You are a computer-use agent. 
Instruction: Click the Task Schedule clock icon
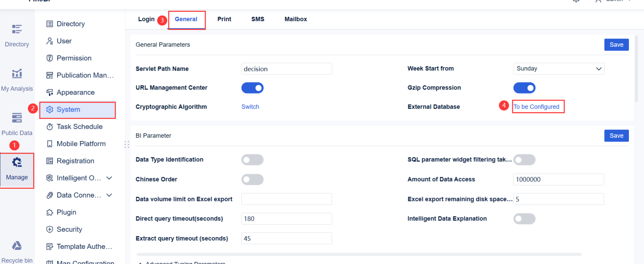click(x=50, y=127)
